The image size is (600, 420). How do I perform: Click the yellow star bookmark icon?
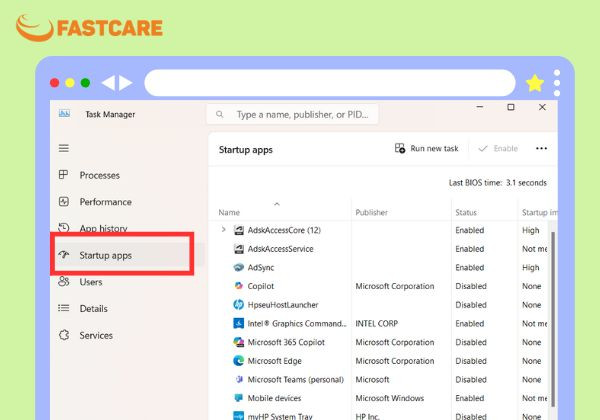pyautogui.click(x=535, y=83)
